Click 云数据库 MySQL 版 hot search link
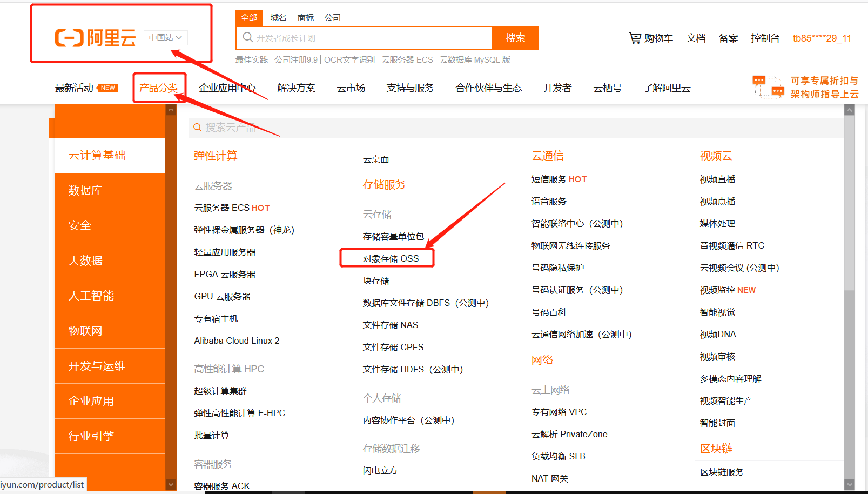The height and width of the screenshot is (494, 868). [475, 60]
